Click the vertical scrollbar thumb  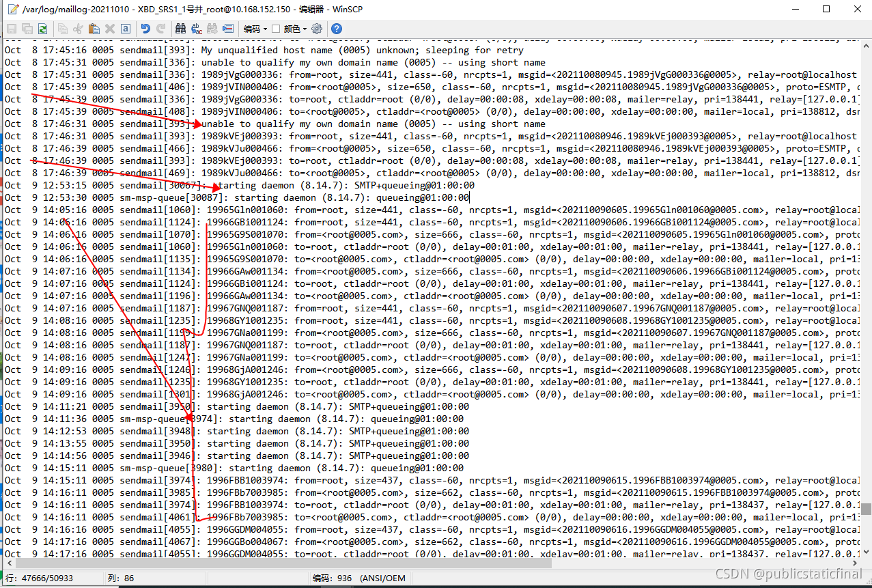click(x=866, y=509)
